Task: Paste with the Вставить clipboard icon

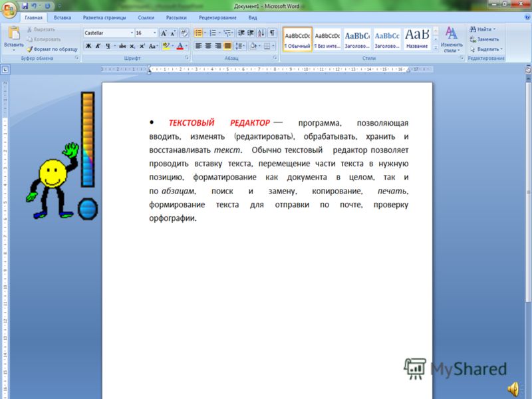Action: point(14,33)
